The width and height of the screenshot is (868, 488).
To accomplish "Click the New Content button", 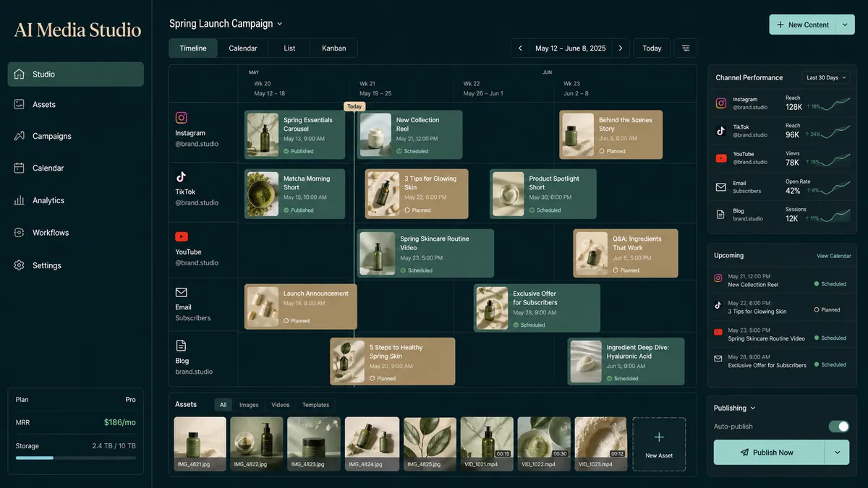I will (x=802, y=25).
